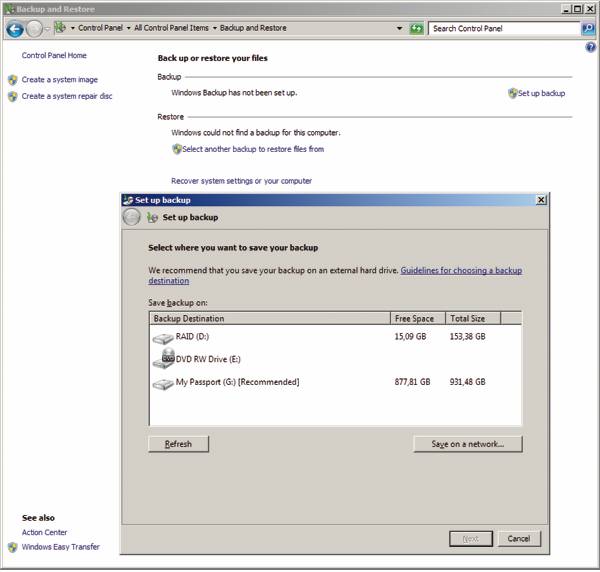
Task: Select the DVD RW Drive (E:) row
Action: (335, 359)
